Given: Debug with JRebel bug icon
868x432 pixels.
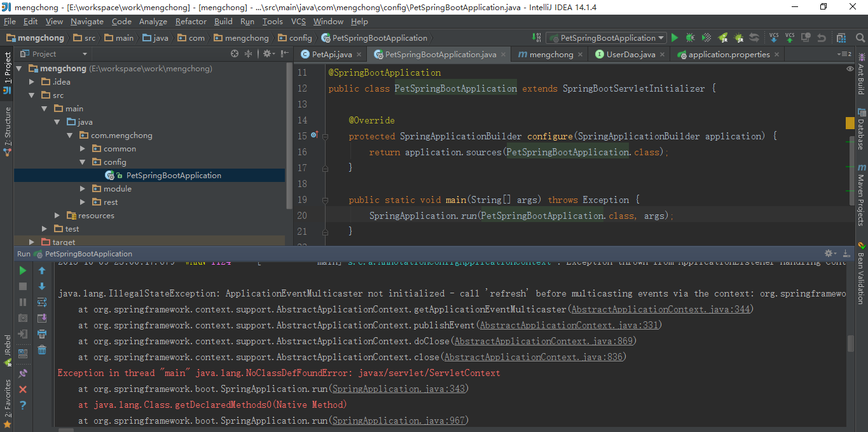Looking at the screenshot, I should [738, 38].
